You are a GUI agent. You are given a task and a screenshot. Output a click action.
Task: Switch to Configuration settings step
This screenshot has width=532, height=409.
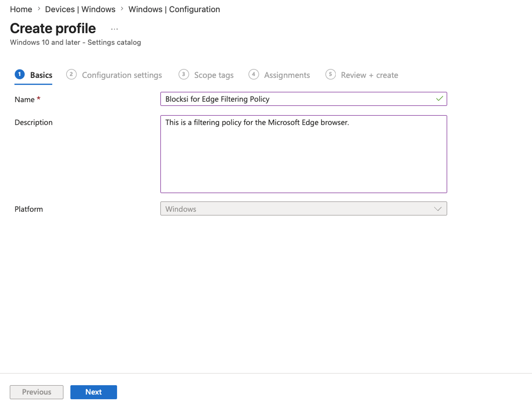[x=122, y=75]
